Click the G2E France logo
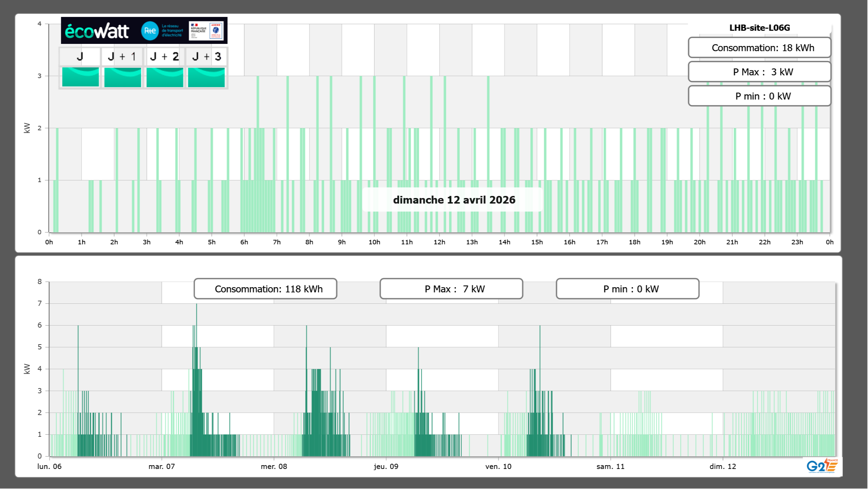The image size is (868, 489). pyautogui.click(x=822, y=466)
